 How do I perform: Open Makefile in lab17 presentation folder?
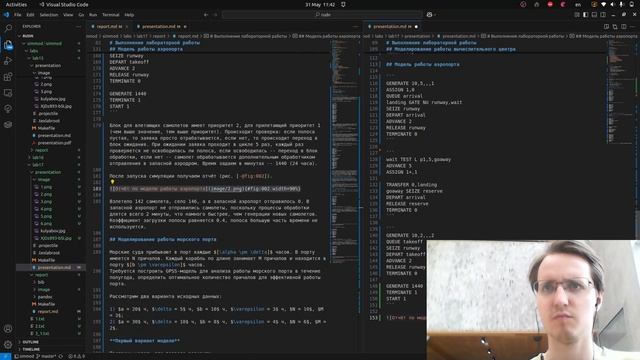tap(46, 260)
